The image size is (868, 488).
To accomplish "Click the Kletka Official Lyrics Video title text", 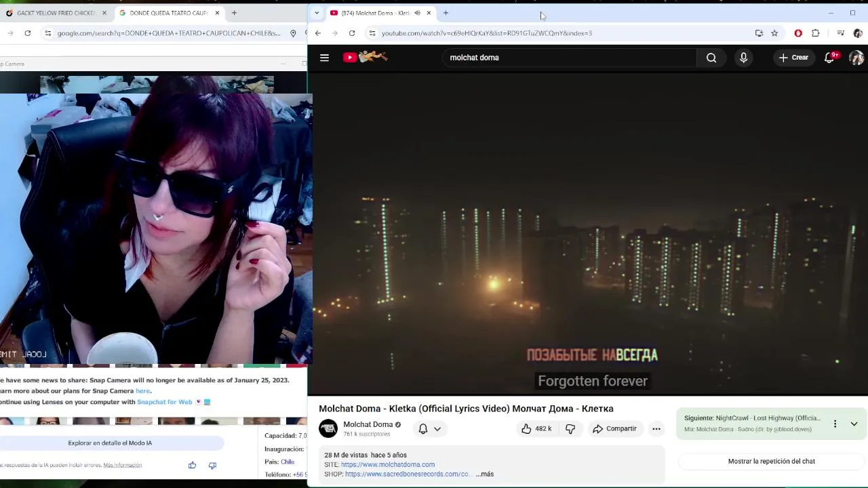I will pos(466,409).
